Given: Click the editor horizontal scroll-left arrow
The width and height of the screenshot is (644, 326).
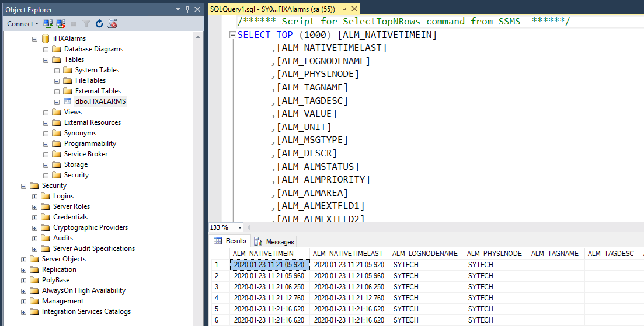Looking at the screenshot, I should 249,227.
